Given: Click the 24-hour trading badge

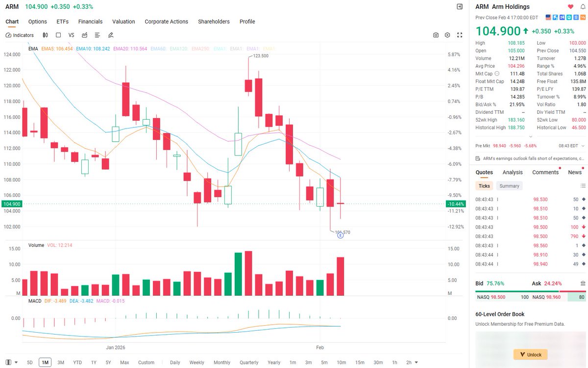Looking at the screenshot, I should click(562, 17).
